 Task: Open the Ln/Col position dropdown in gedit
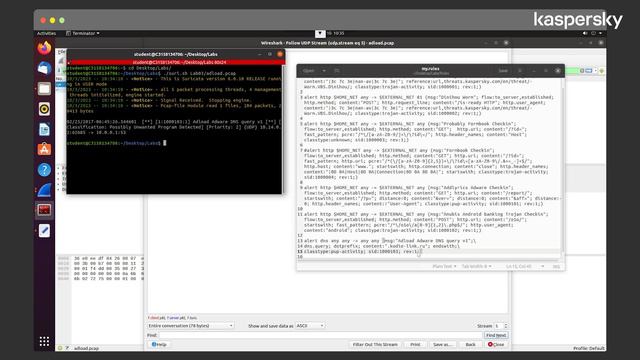(524, 267)
